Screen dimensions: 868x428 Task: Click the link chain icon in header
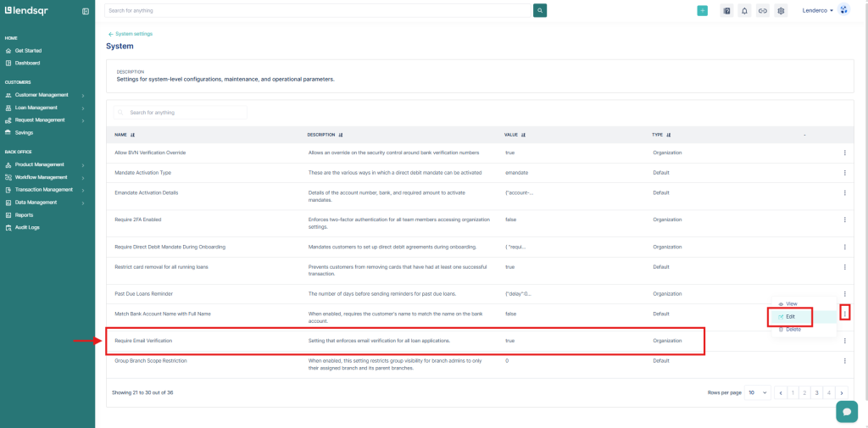(x=762, y=11)
